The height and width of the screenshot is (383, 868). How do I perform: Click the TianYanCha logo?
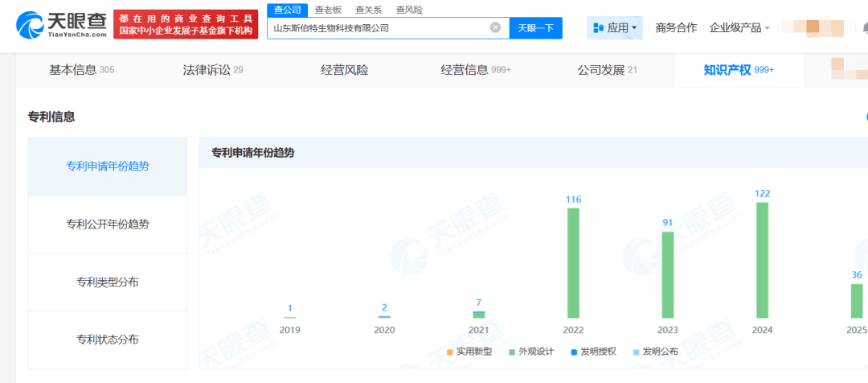(61, 25)
